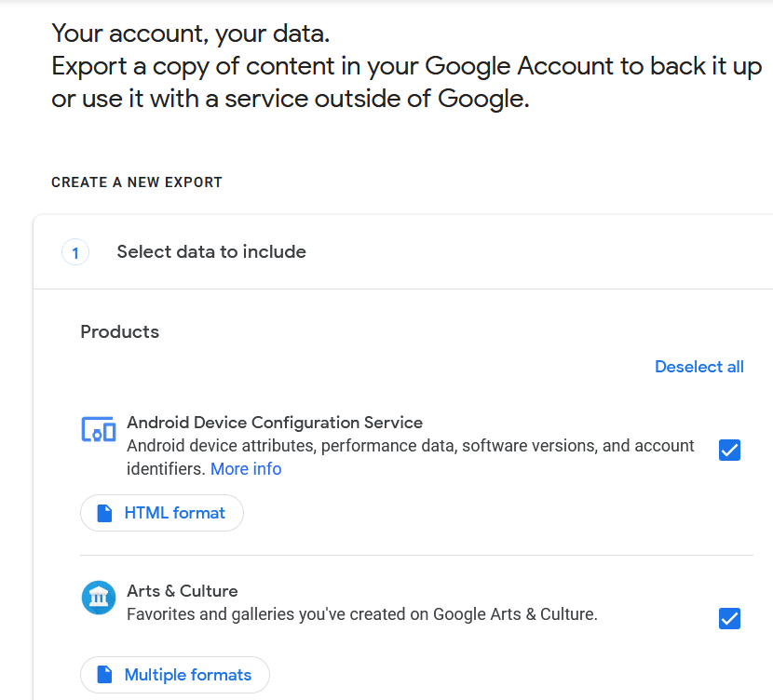Click the Deselect all link
The height and width of the screenshot is (700, 773).
[x=699, y=367]
